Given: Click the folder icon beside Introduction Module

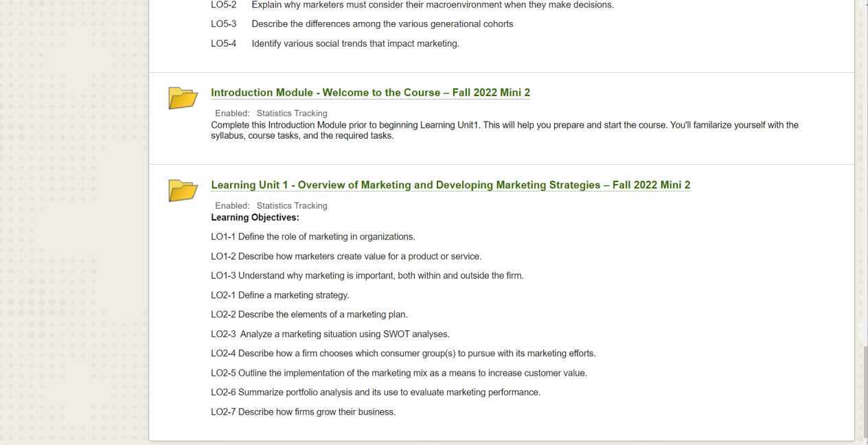Looking at the screenshot, I should pos(183,98).
